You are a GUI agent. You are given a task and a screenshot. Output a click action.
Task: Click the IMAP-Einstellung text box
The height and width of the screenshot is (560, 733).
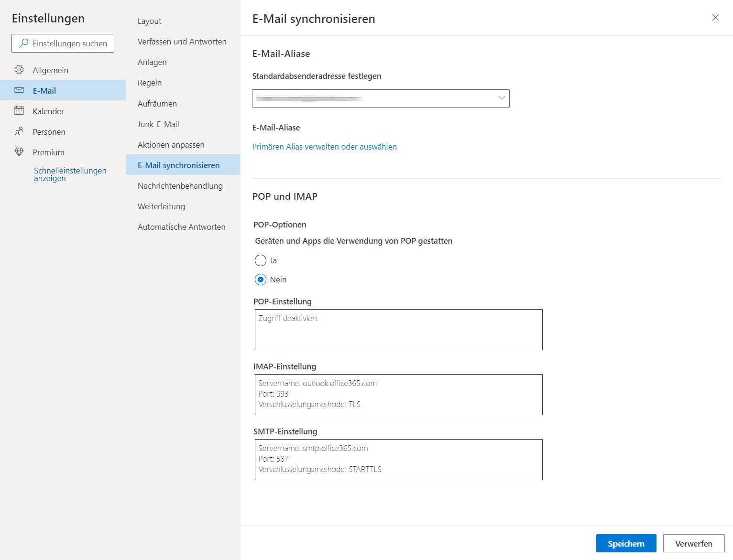398,394
